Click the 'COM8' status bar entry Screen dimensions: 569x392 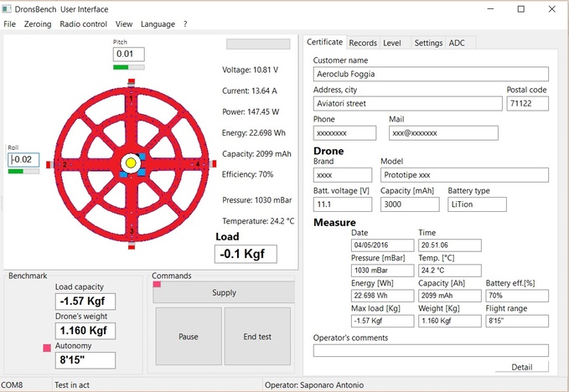(12, 384)
